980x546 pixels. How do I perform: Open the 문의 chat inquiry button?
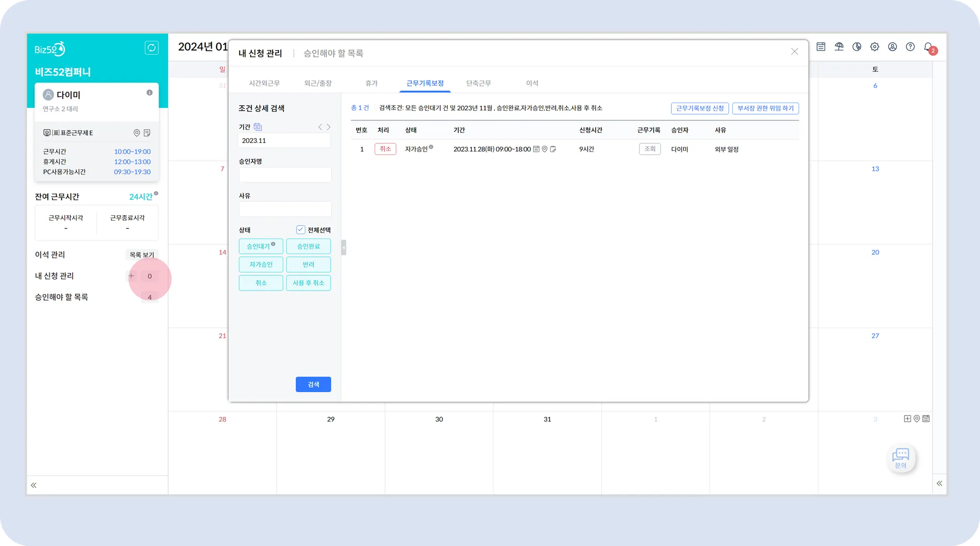(x=901, y=458)
